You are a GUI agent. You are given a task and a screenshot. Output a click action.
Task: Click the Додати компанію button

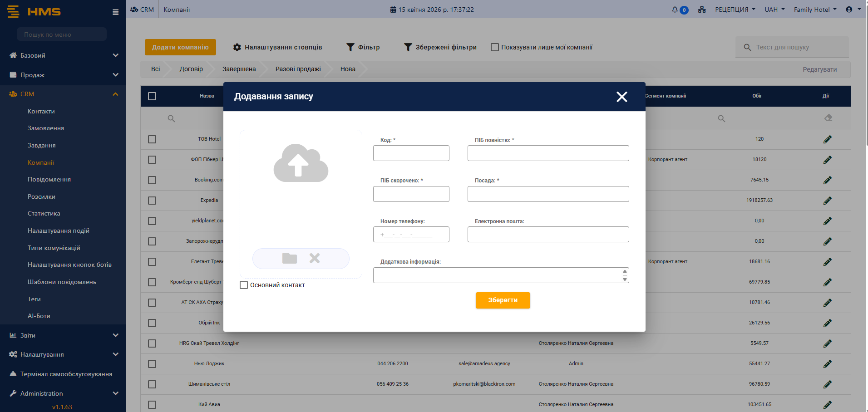point(180,47)
